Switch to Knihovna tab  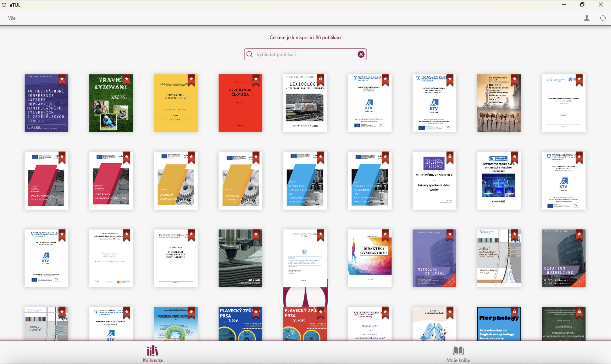point(153,354)
